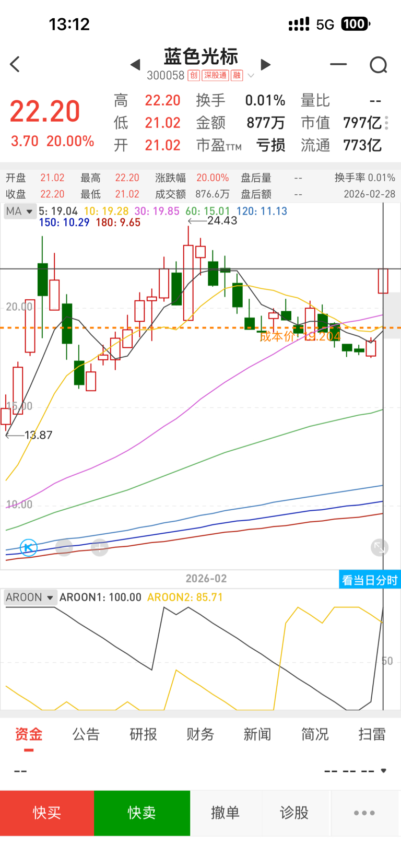Tap the 融 margin badge
401x868 pixels.
(x=237, y=75)
